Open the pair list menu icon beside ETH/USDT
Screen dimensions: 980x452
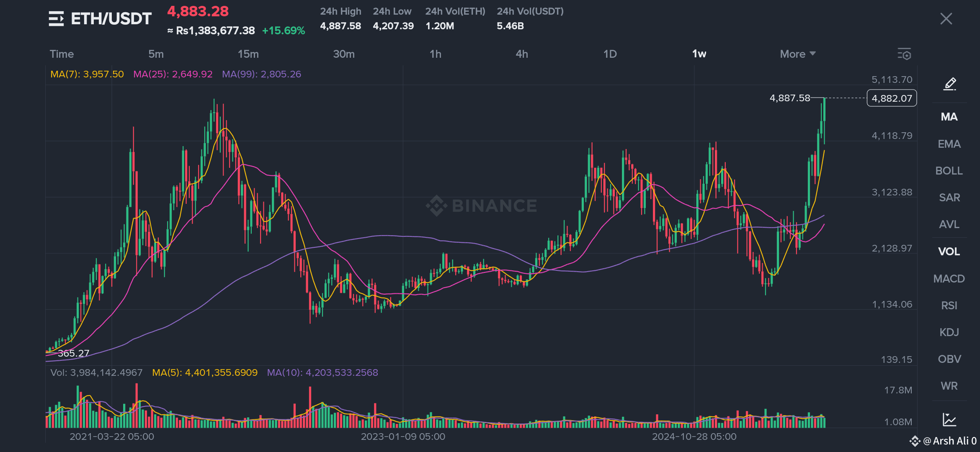tap(56, 19)
